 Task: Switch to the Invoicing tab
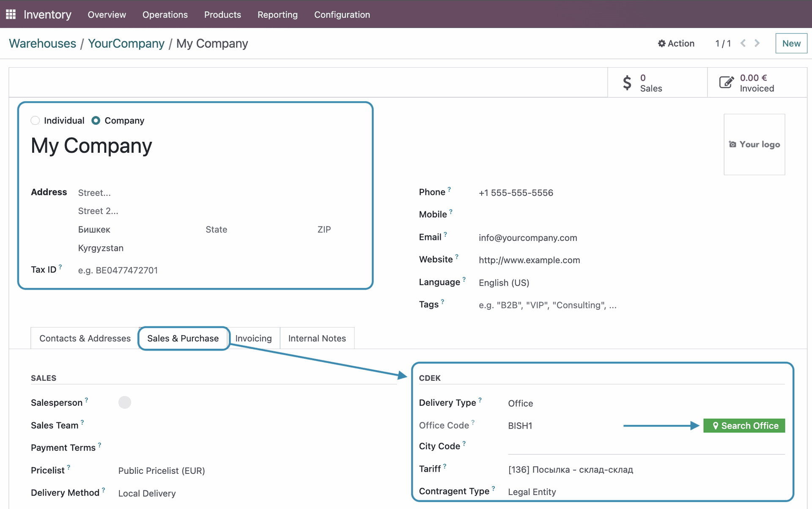coord(253,338)
